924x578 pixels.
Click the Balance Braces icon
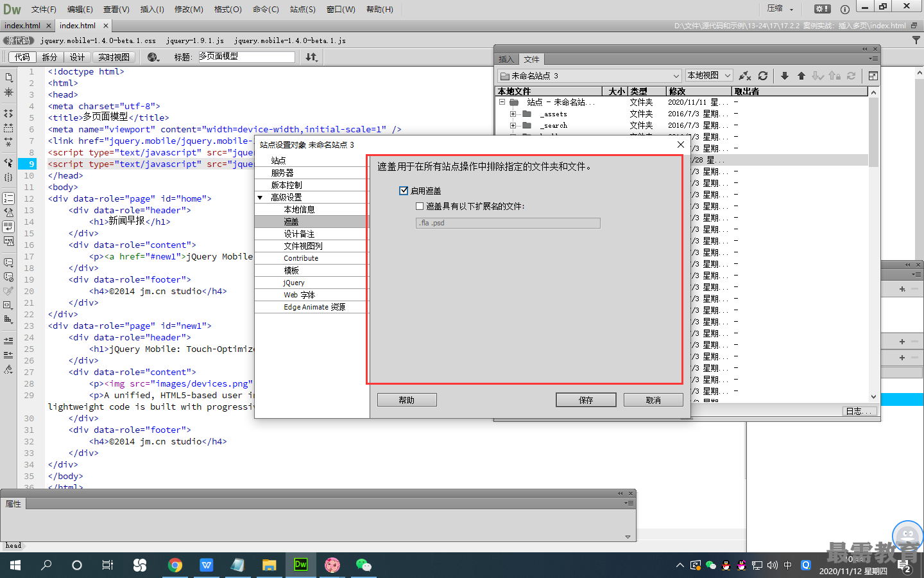8,177
